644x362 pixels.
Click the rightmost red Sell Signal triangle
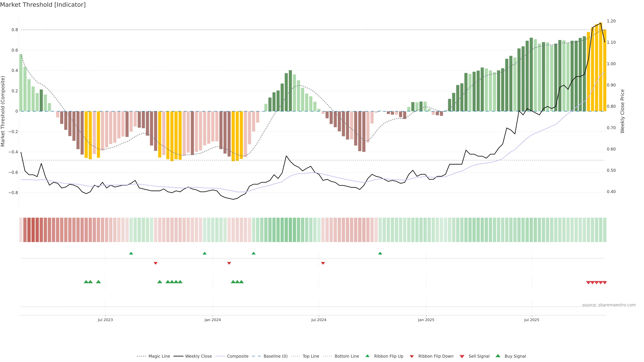604,283
